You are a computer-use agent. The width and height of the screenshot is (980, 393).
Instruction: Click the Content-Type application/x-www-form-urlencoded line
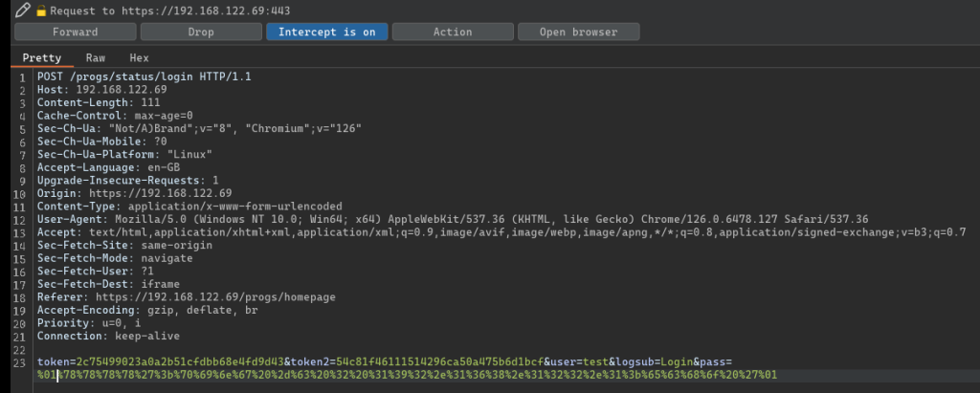(190, 207)
